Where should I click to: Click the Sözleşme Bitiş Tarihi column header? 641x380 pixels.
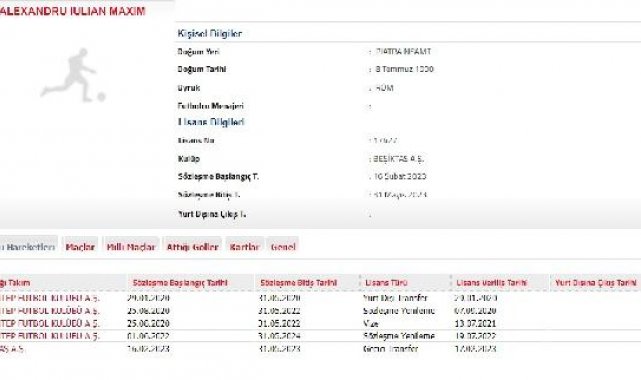[x=298, y=283]
